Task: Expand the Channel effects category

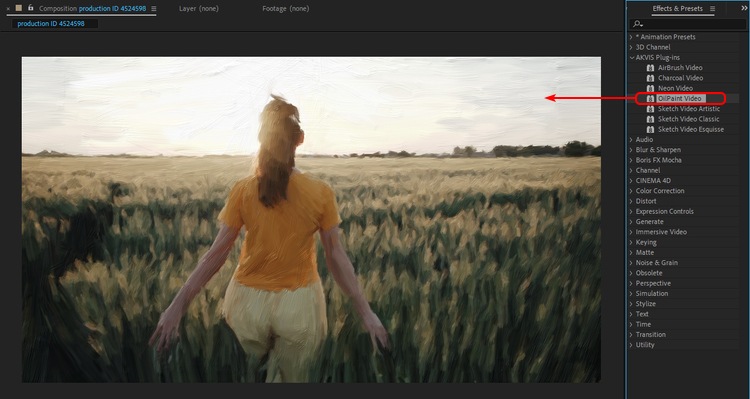Action: pyautogui.click(x=631, y=170)
